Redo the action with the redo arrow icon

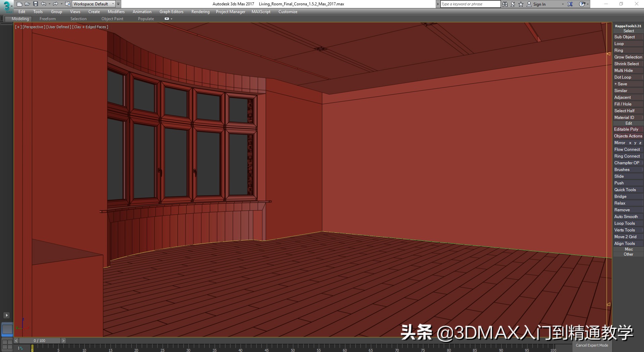point(55,4)
